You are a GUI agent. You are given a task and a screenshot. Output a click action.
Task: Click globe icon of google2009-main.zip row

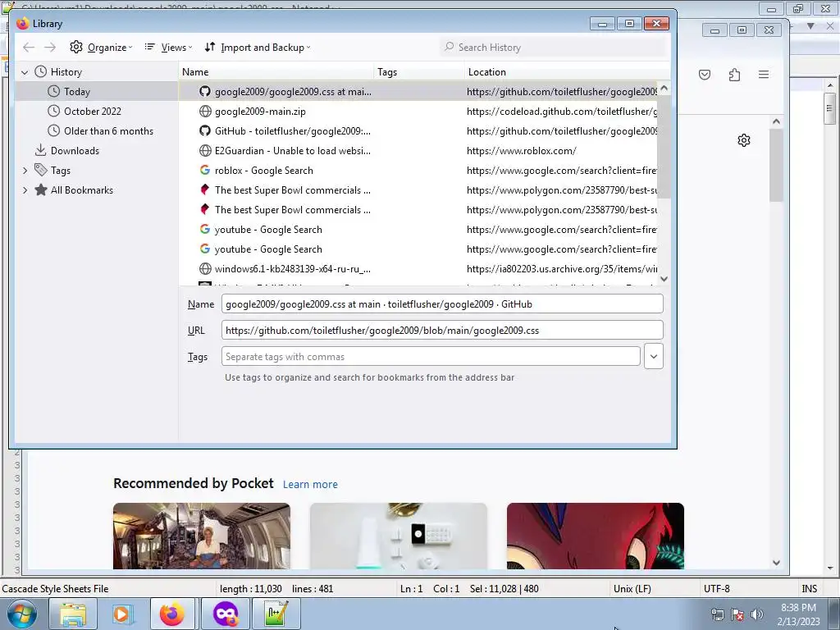[204, 112]
